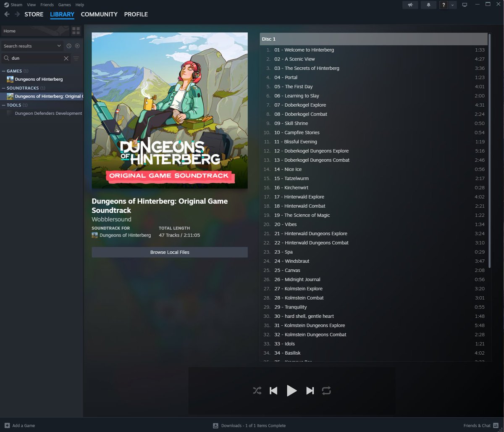
Task: Open the Friends menu
Action: pos(47,5)
